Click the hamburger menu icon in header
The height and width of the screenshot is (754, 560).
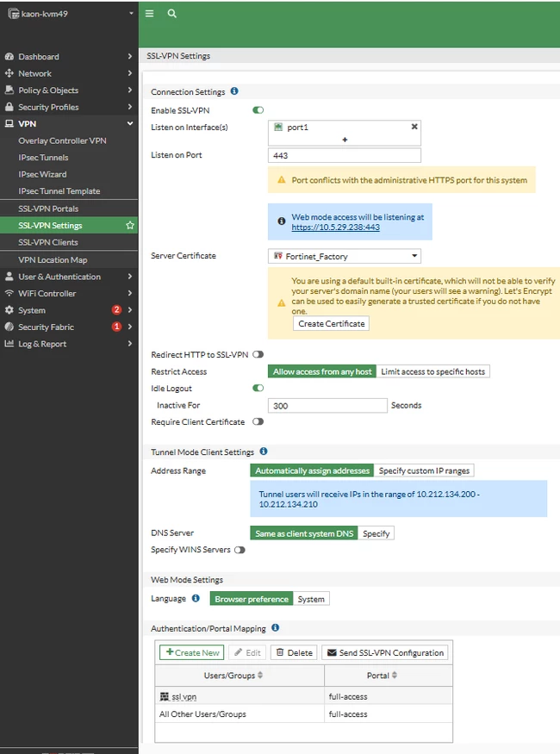(150, 14)
